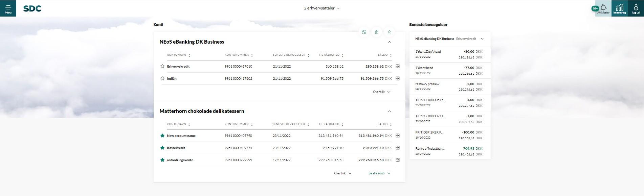The height and width of the screenshot is (196, 644).
Task: Select the Til 9917 00000711 transaction
Action: click(450, 119)
